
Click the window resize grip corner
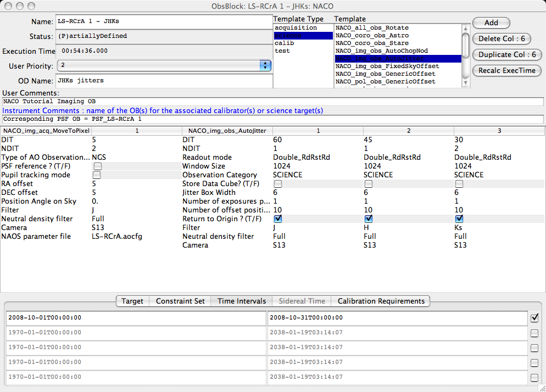(542, 388)
